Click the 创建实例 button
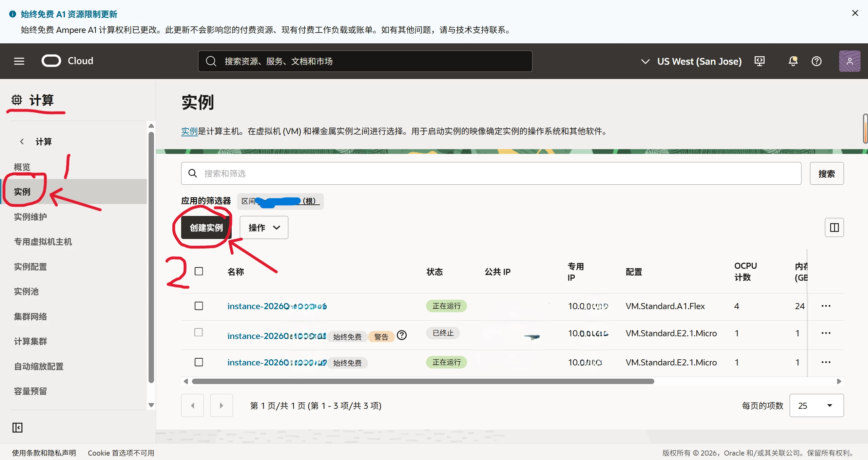Viewport: 868px width, 460px height. click(x=206, y=227)
